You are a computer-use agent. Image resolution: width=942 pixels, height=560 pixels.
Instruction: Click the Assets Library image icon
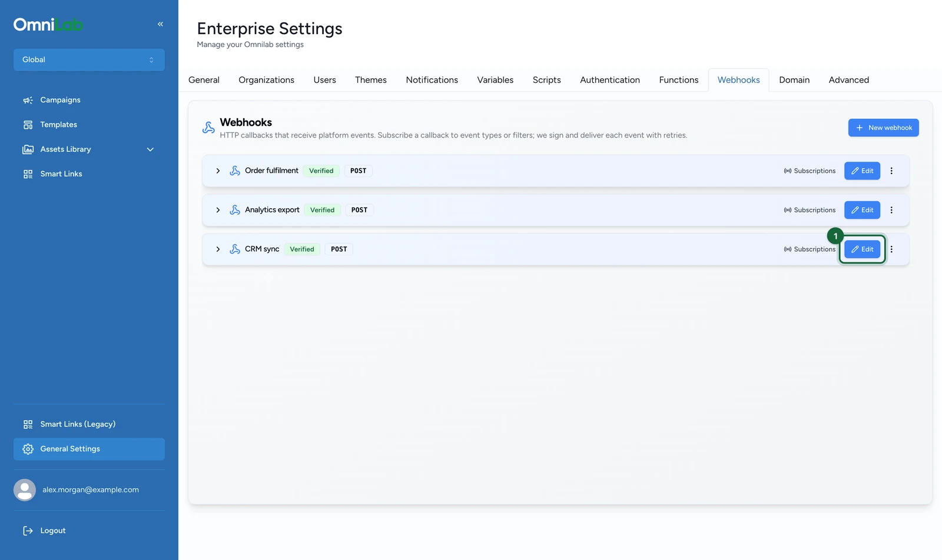[28, 149]
